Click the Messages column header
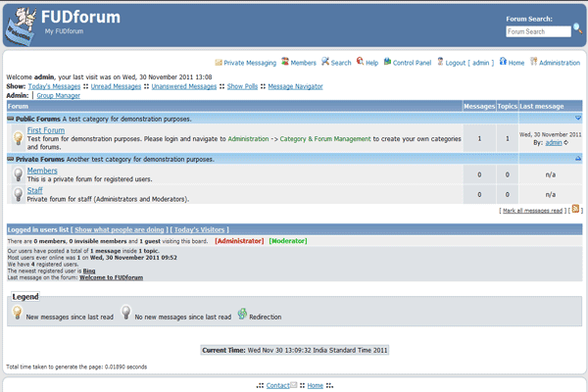588x392 pixels. [479, 106]
